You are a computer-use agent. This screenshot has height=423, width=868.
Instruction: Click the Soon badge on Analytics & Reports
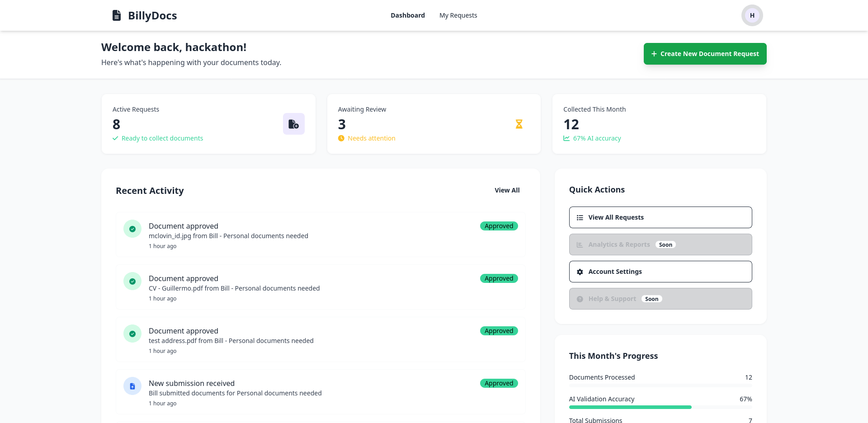tap(665, 244)
